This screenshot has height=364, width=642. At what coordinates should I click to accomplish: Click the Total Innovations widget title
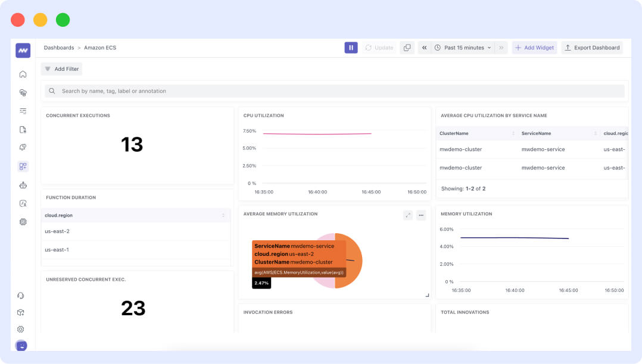point(465,312)
